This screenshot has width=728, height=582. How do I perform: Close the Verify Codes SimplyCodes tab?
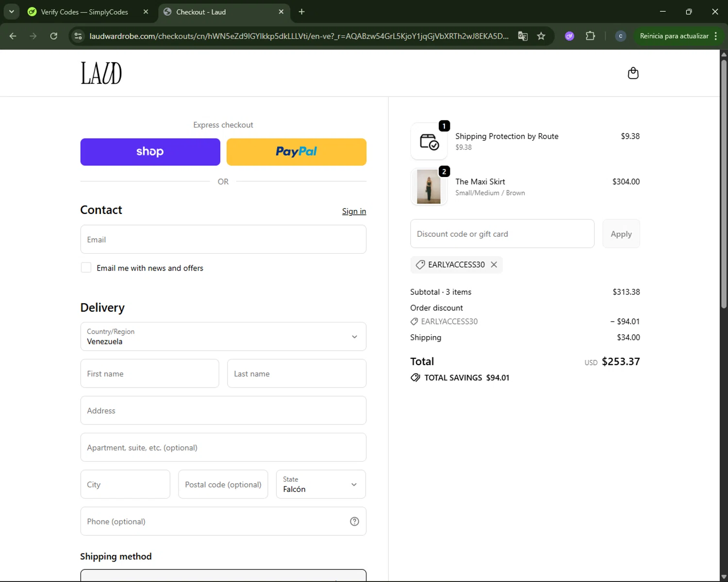(x=146, y=12)
